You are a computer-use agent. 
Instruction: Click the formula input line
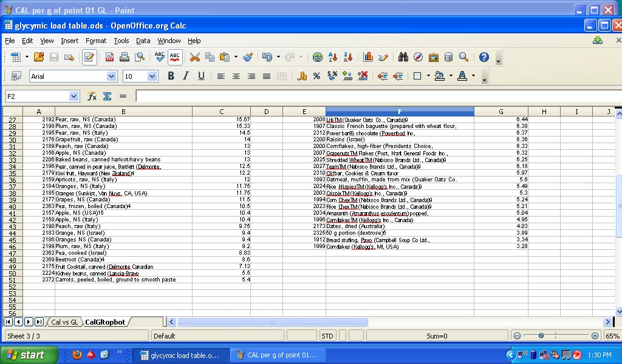(x=379, y=96)
